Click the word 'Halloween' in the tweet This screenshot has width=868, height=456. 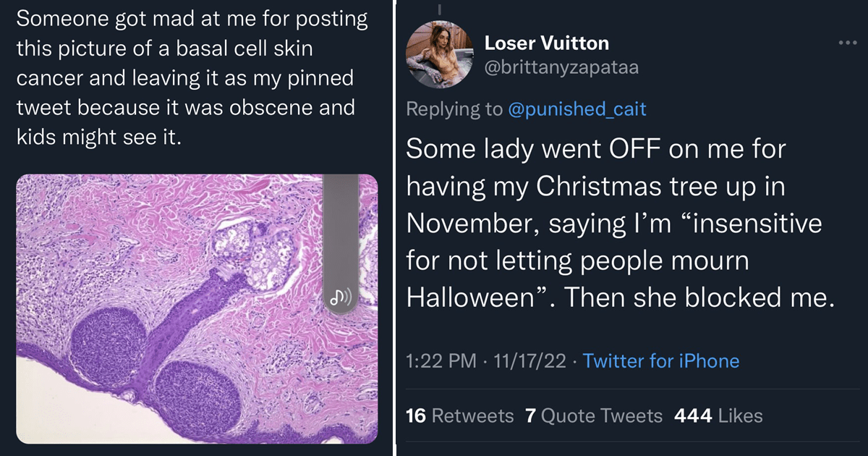(469, 298)
